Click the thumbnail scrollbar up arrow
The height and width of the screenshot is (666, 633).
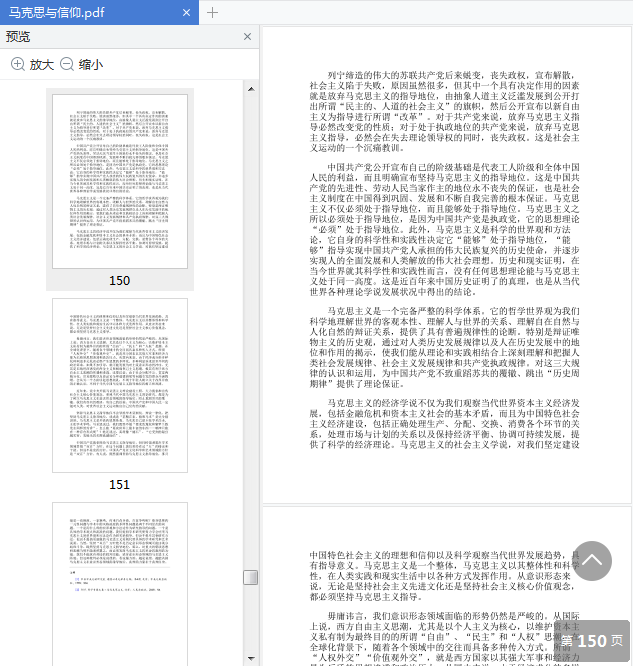point(251,89)
